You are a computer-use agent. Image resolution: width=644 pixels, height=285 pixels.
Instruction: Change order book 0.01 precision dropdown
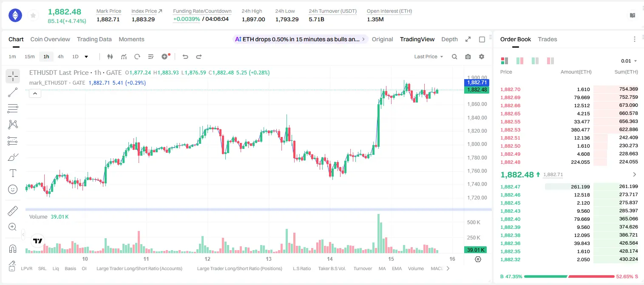[629, 61]
